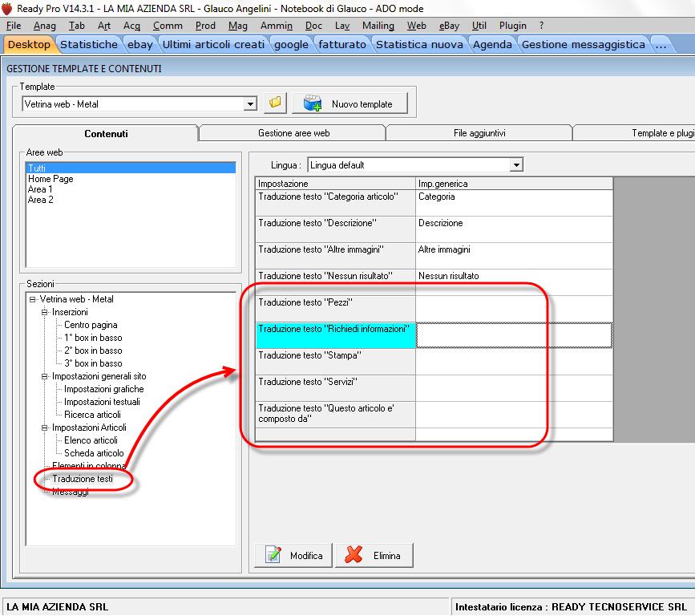Image resolution: width=695 pixels, height=616 pixels.
Task: Select Traduzione testi tree item
Action: coord(83,480)
